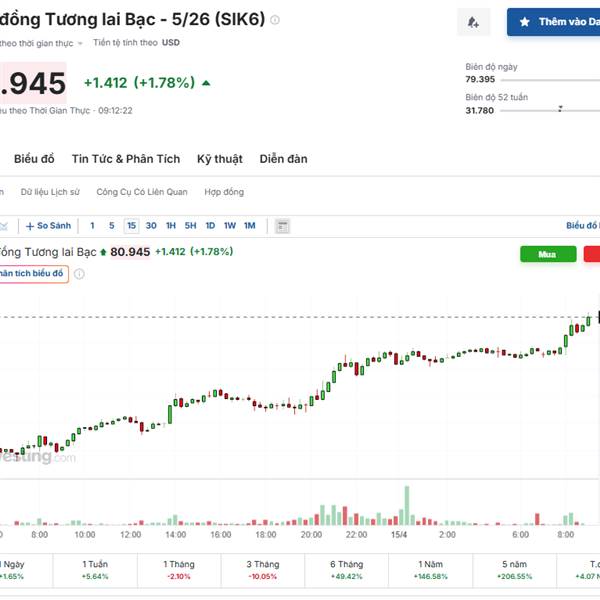Select the 30 minute interval
Screen dimensions: 600x600
(x=151, y=226)
